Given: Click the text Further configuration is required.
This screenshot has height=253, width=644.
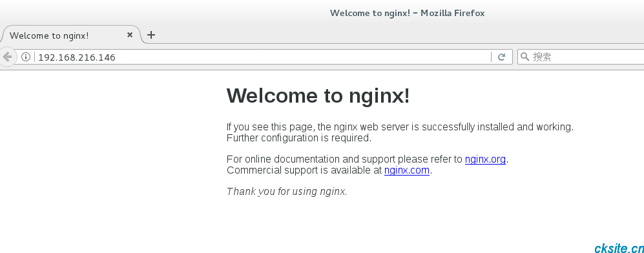Looking at the screenshot, I should [x=299, y=137].
